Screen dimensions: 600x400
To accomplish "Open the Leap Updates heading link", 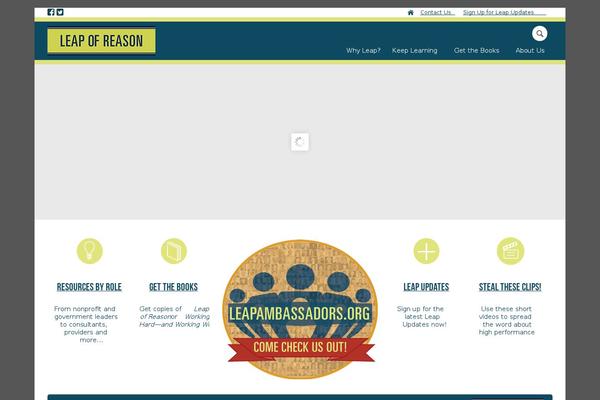I will click(426, 287).
